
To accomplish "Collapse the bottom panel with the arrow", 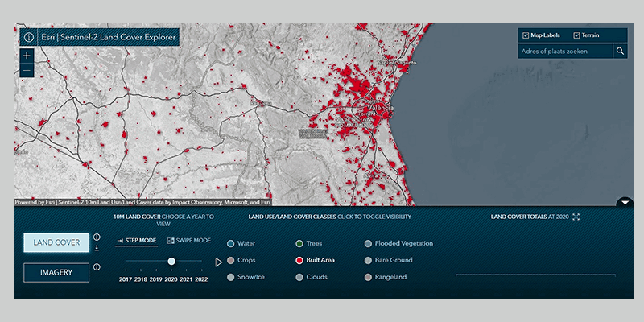I will (625, 202).
